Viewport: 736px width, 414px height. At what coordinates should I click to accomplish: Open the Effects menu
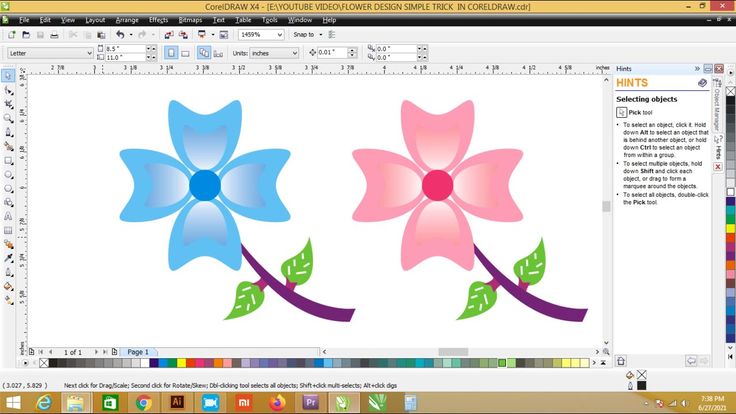(x=158, y=20)
